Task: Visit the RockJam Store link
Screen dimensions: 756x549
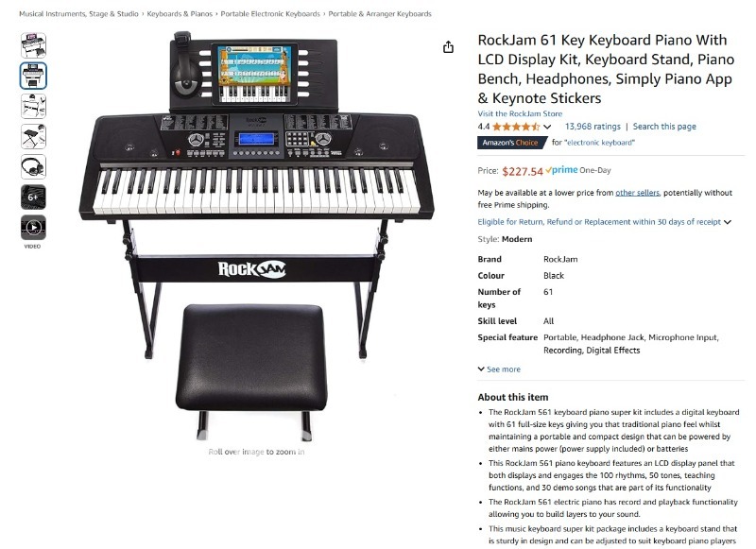Action: point(520,113)
